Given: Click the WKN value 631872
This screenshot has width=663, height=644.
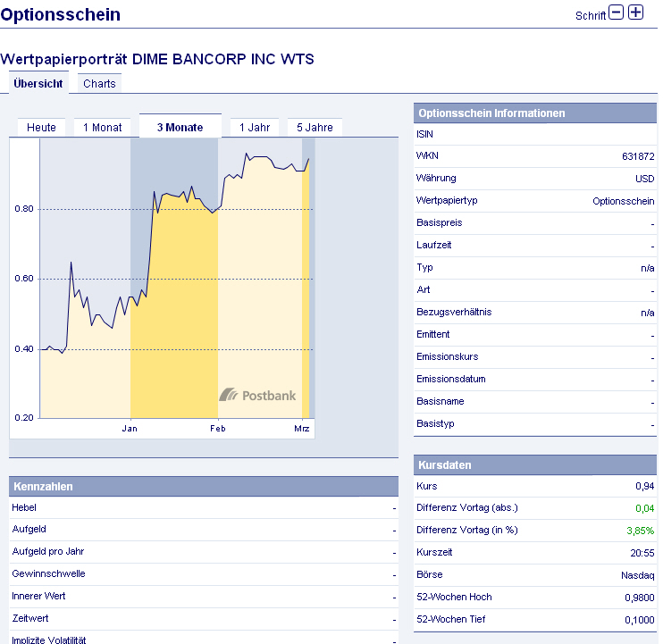Looking at the screenshot, I should [638, 156].
